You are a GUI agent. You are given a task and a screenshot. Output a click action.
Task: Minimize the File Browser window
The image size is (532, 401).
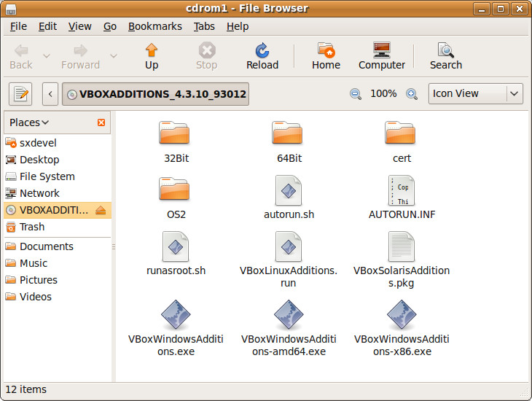coord(482,9)
